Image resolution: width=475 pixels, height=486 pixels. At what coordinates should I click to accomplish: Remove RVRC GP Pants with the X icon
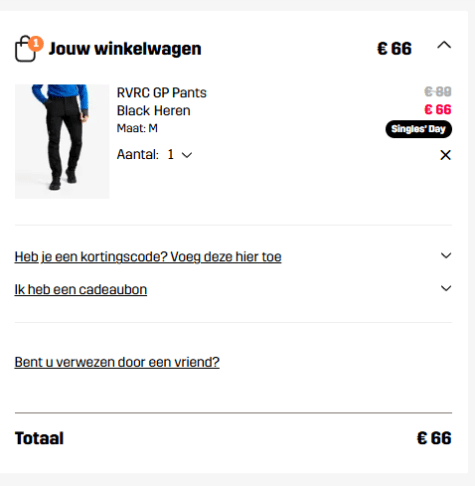pos(445,155)
